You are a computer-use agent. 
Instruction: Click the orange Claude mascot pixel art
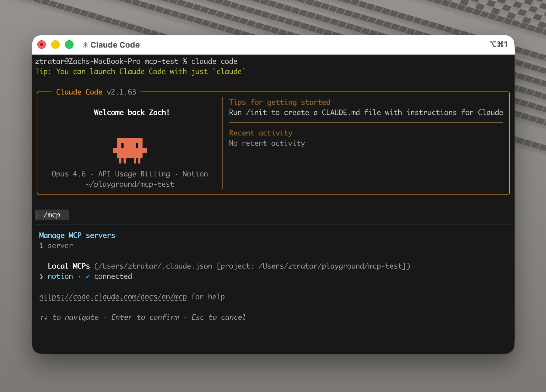click(130, 151)
